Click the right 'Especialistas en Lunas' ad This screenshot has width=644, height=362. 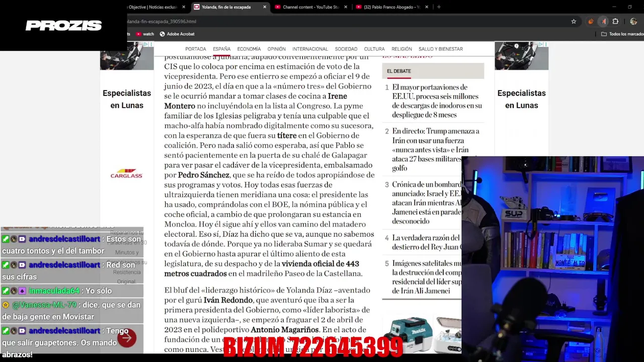pos(522,99)
